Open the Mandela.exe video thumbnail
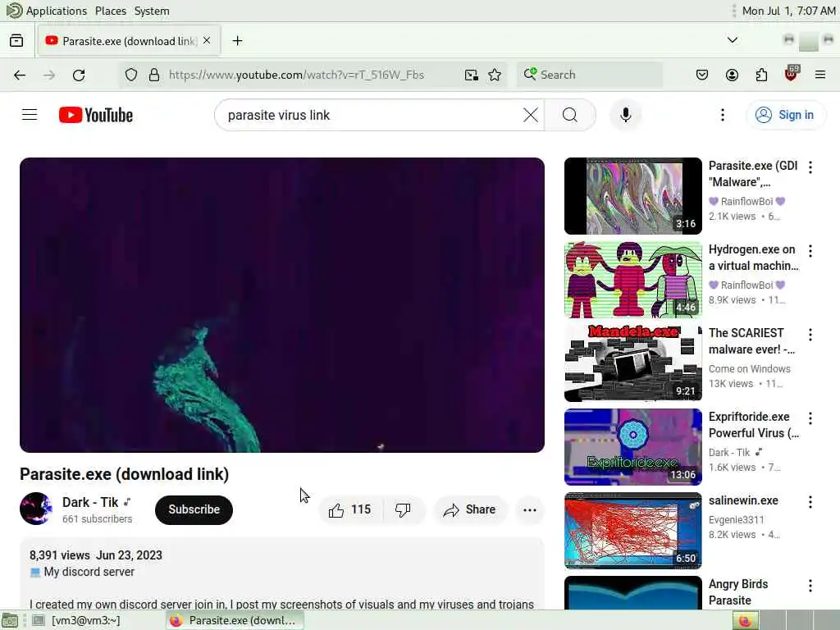This screenshot has height=630, width=840. (632, 363)
